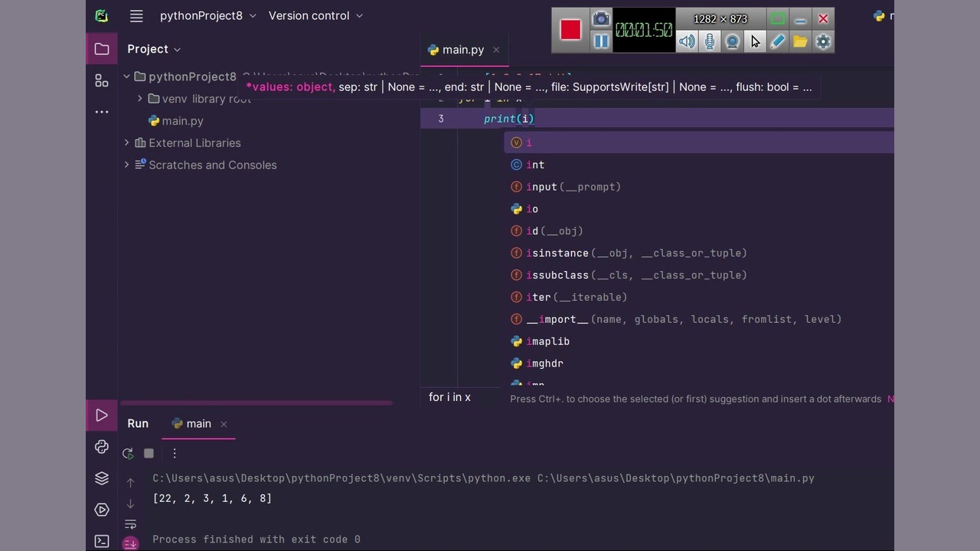This screenshot has height=551, width=980.
Task: Toggle the recorder speaker audio
Action: tap(687, 41)
